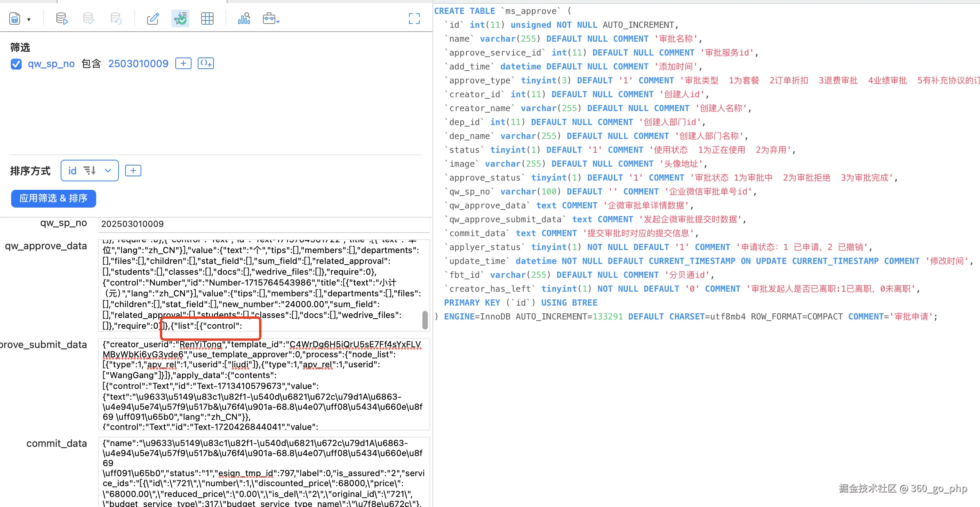Click the fullscreen expand icon

pos(414,19)
